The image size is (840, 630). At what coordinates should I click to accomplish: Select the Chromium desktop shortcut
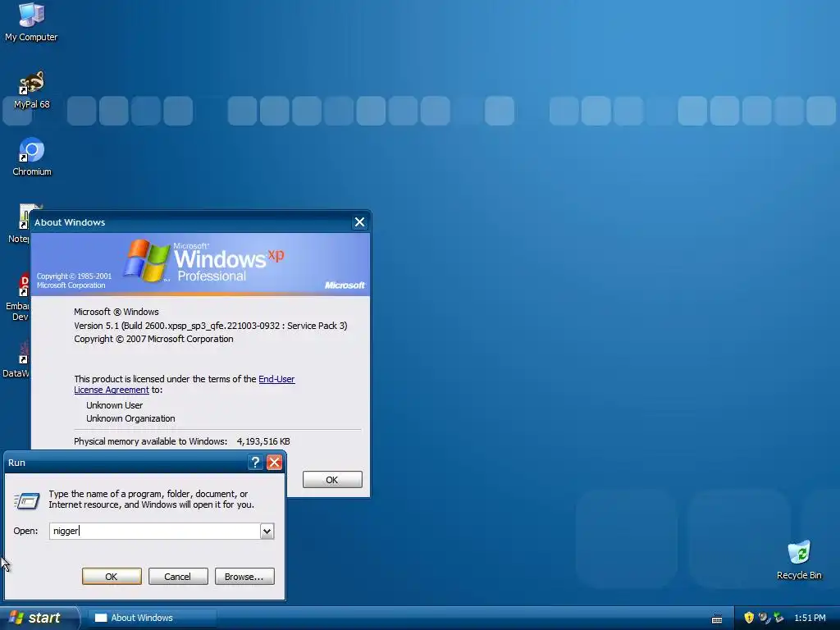[x=32, y=157]
